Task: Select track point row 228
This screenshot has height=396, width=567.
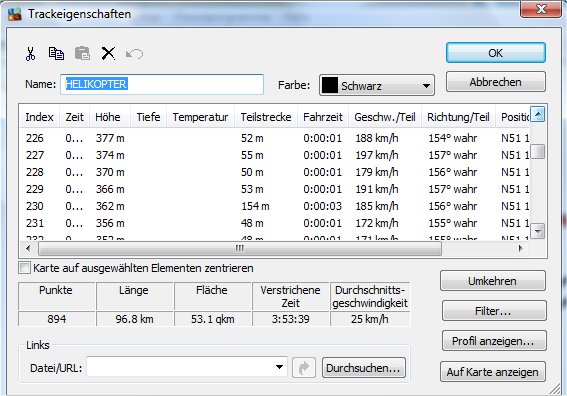Action: [x=275, y=172]
